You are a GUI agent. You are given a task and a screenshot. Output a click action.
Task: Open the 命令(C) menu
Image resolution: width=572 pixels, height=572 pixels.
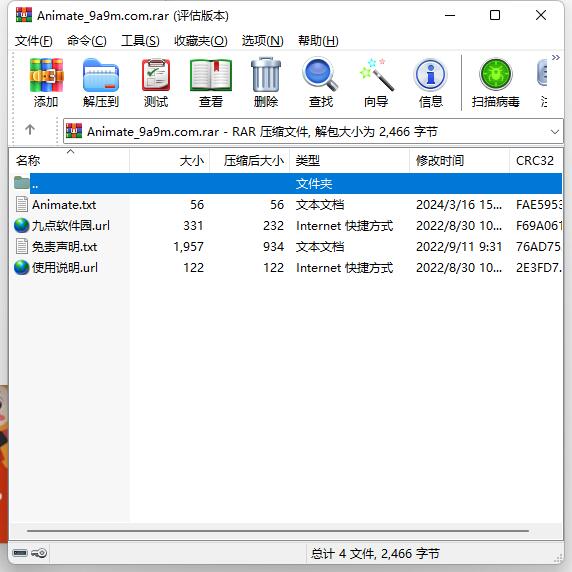87,40
